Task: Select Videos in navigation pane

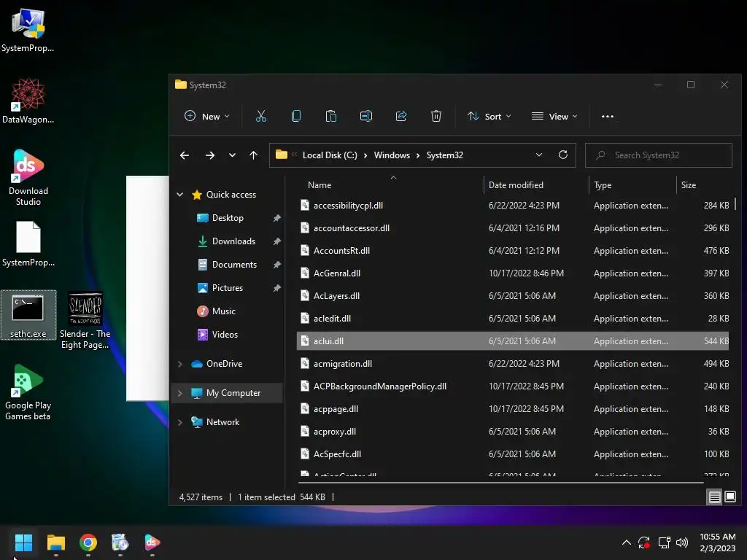Action: pyautogui.click(x=225, y=334)
